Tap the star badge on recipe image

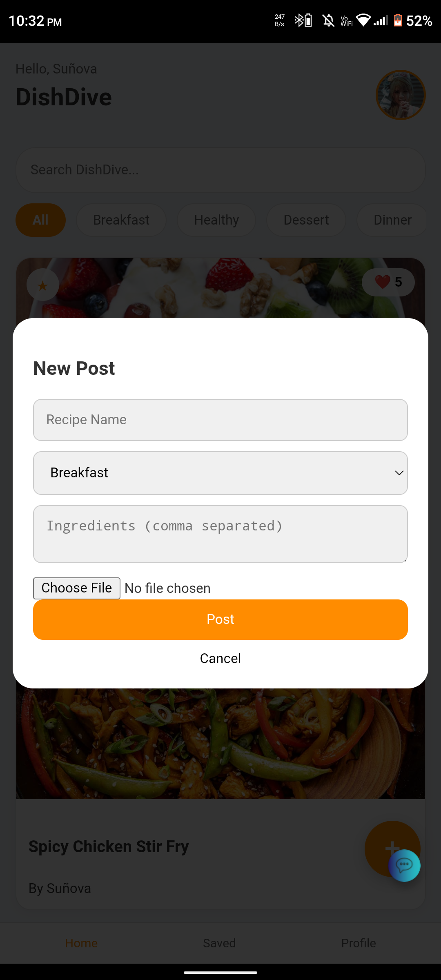42,285
